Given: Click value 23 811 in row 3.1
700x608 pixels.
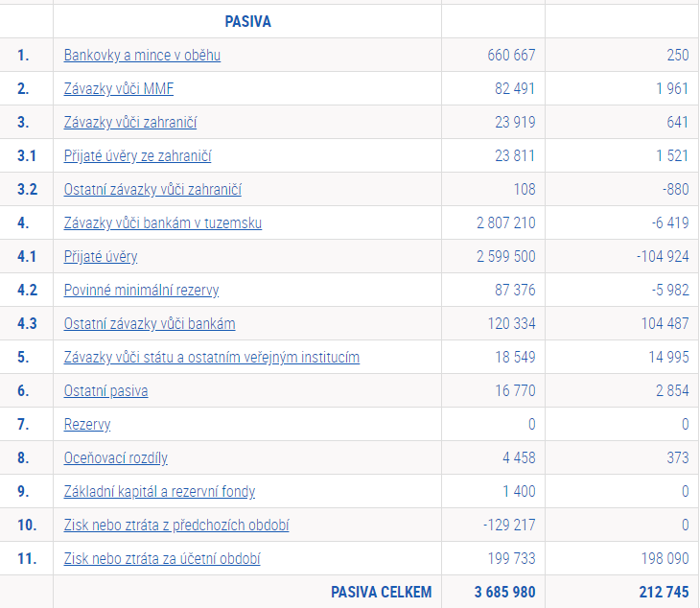Looking at the screenshot, I should [515, 155].
